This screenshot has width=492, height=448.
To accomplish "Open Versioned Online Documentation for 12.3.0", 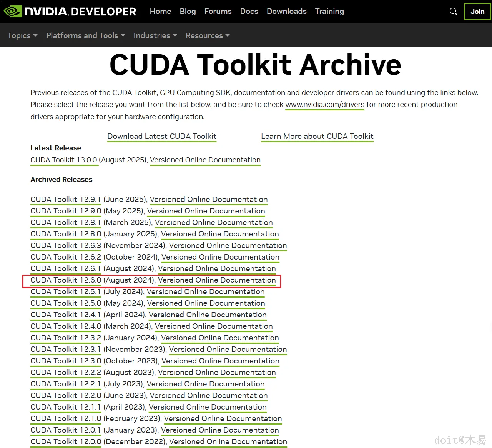I will pyautogui.click(x=220, y=361).
